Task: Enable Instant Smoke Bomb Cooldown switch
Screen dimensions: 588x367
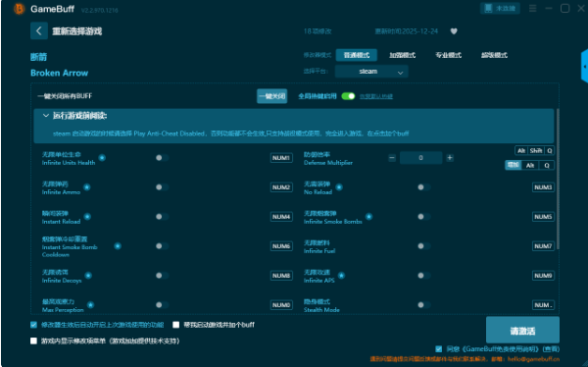Action: click(162, 246)
